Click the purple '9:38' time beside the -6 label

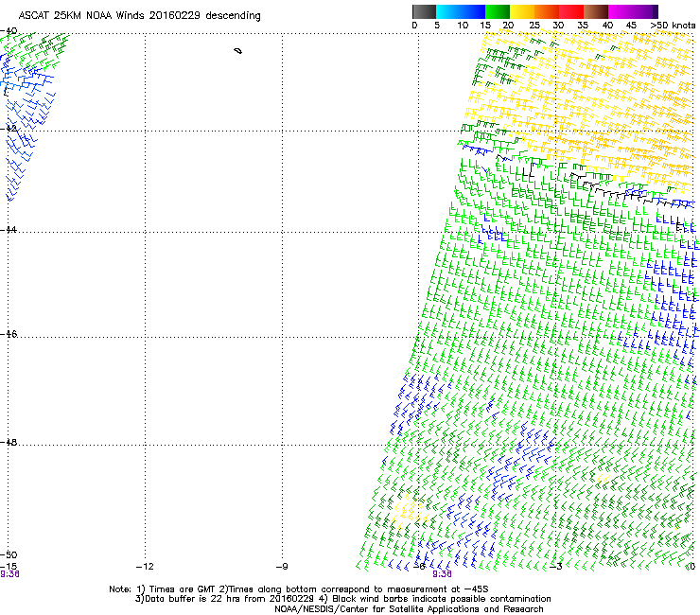pyautogui.click(x=442, y=574)
